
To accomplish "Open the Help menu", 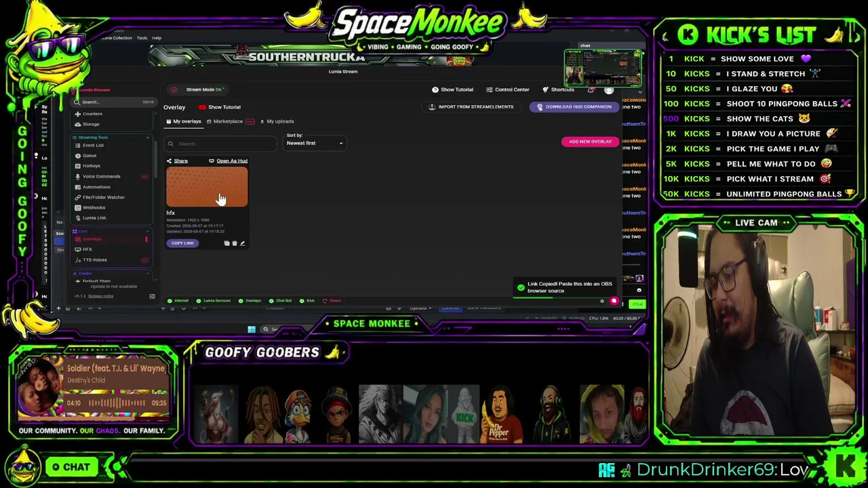I will [x=157, y=38].
